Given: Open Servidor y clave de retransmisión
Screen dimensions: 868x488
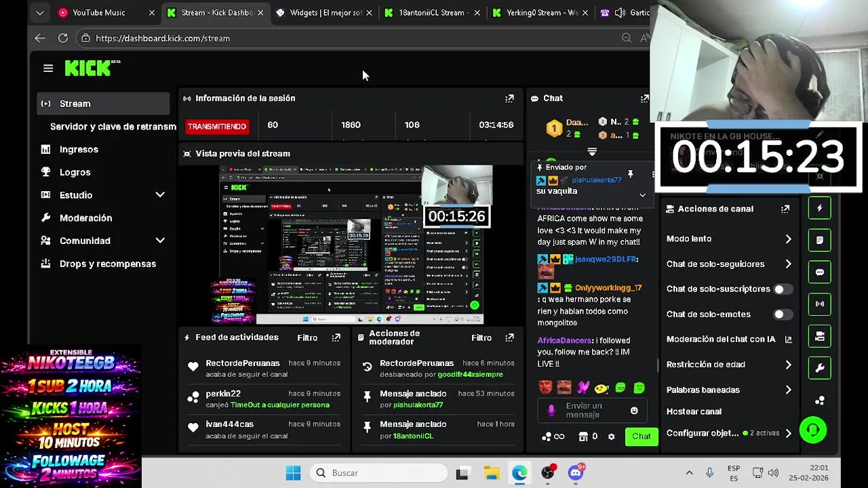Looking at the screenshot, I should pyautogui.click(x=113, y=127).
